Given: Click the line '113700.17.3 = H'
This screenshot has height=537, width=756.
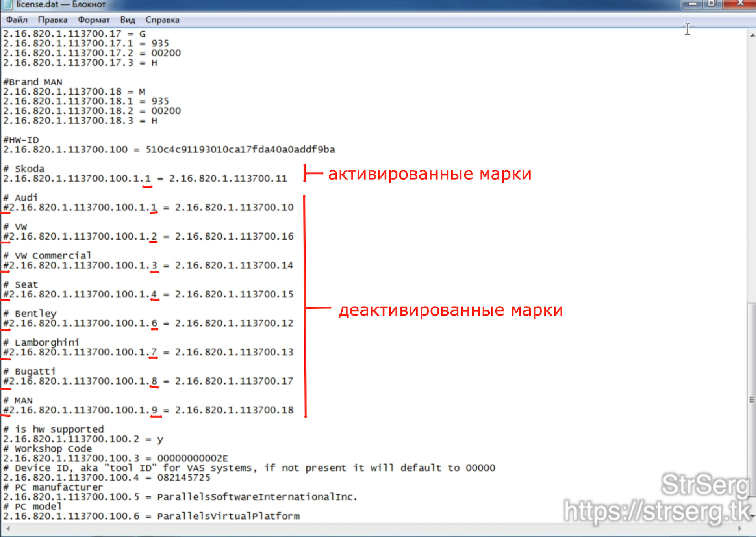Looking at the screenshot, I should coord(80,63).
